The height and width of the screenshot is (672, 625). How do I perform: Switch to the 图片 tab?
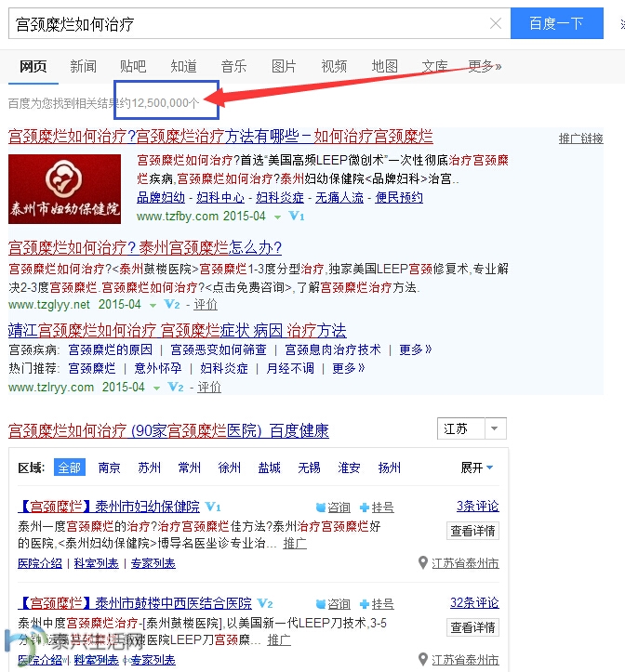(284, 66)
